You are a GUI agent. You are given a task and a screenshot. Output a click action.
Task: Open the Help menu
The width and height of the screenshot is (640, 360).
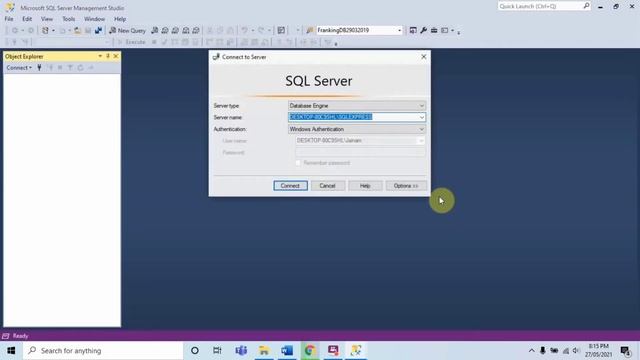click(120, 19)
